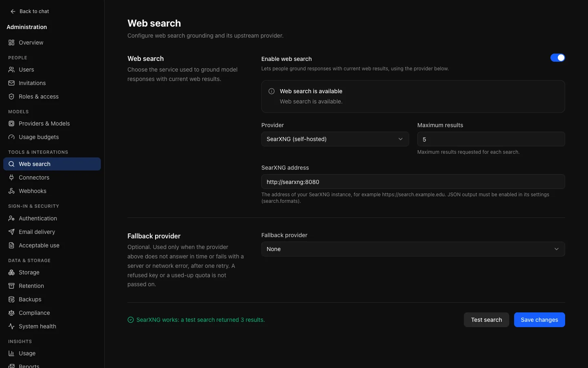Click the Authentication user-key icon
Viewport: 588px width, 368px height.
[11, 218]
